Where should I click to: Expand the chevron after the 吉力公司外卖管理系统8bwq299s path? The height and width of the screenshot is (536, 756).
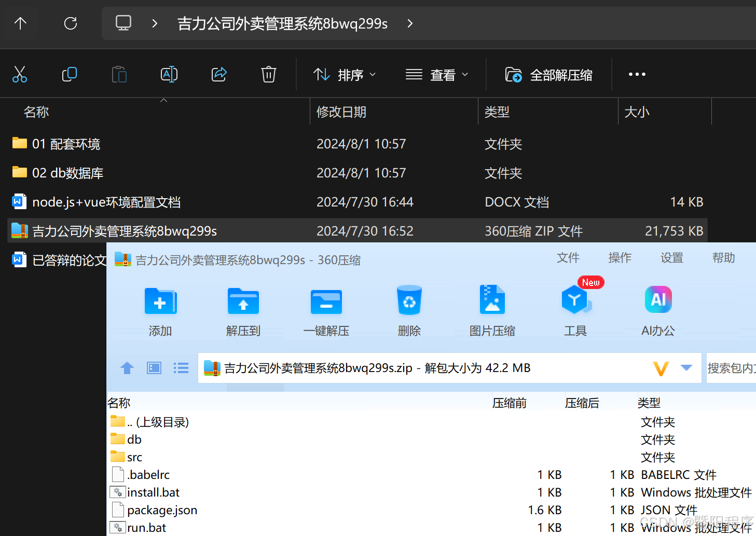coord(410,23)
